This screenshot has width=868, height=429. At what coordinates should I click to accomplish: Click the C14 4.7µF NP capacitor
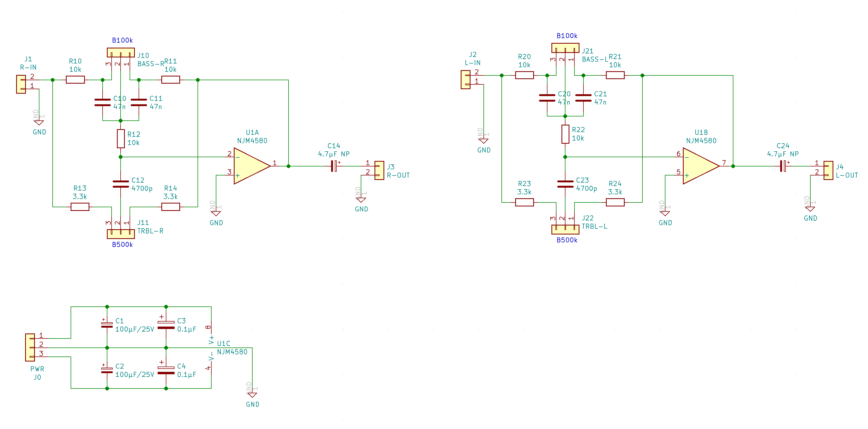point(334,166)
